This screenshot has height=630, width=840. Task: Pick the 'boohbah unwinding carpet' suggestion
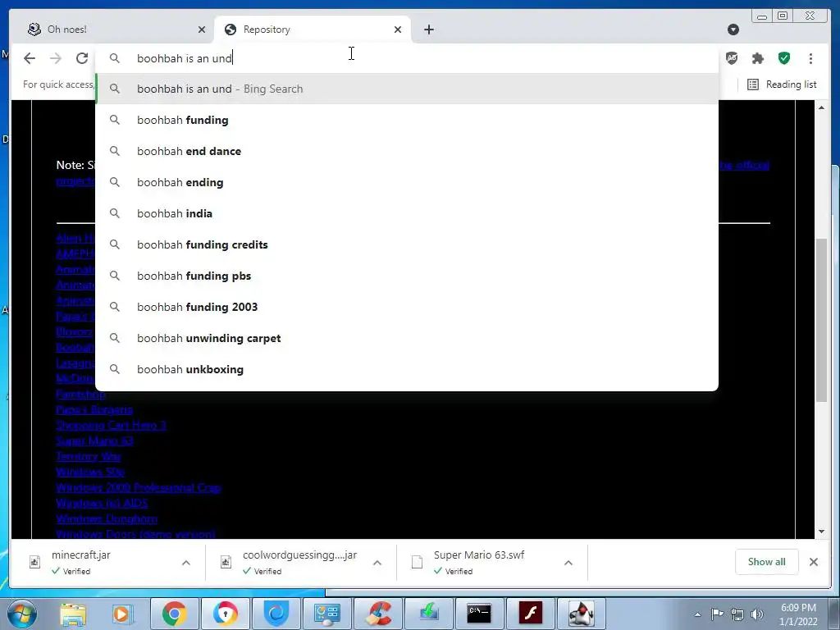pos(407,338)
